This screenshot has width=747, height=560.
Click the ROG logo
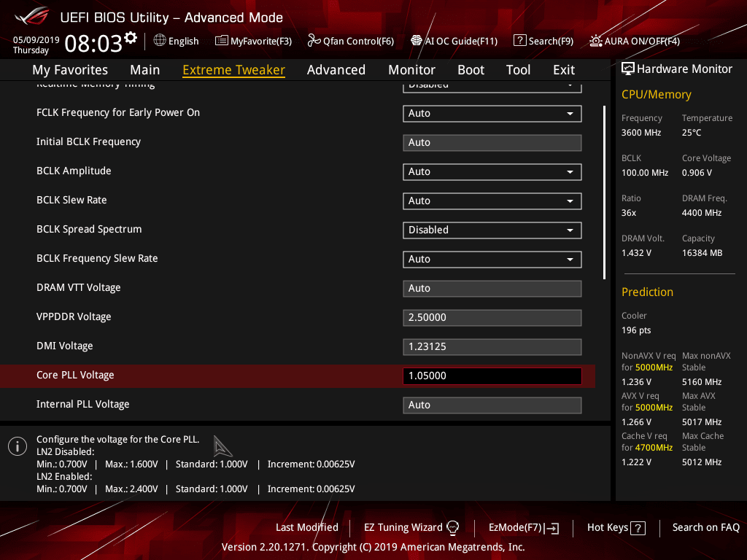pyautogui.click(x=31, y=17)
